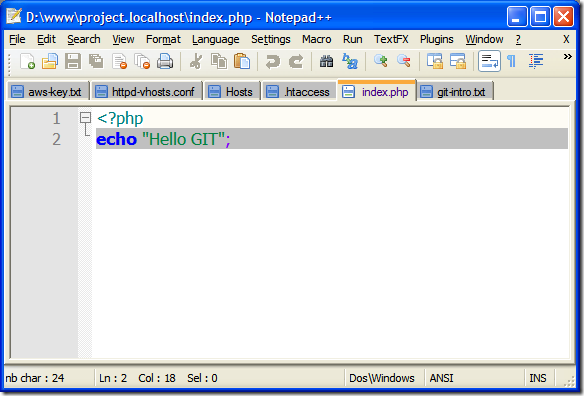Click the Find binoculars icon
Image resolution: width=584 pixels, height=396 pixels.
point(327,61)
